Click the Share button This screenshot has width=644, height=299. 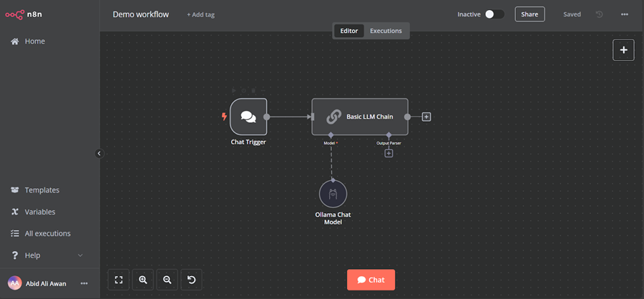coord(530,14)
